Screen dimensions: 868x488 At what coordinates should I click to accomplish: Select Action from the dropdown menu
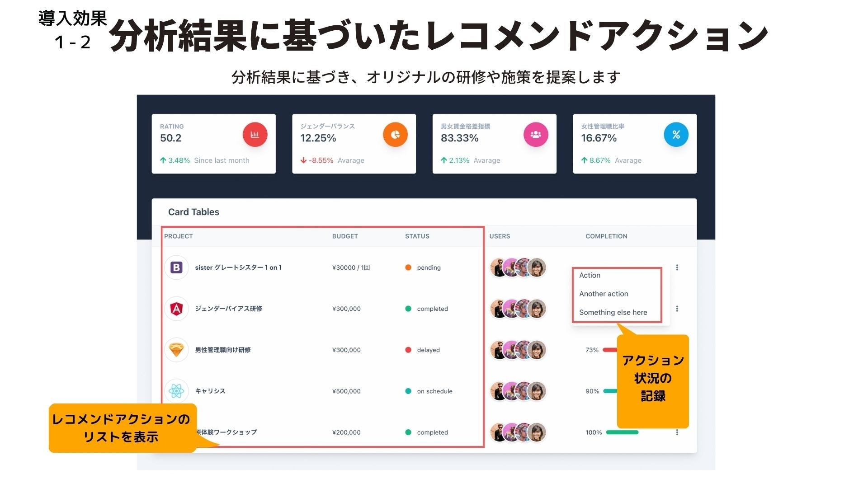coord(590,275)
